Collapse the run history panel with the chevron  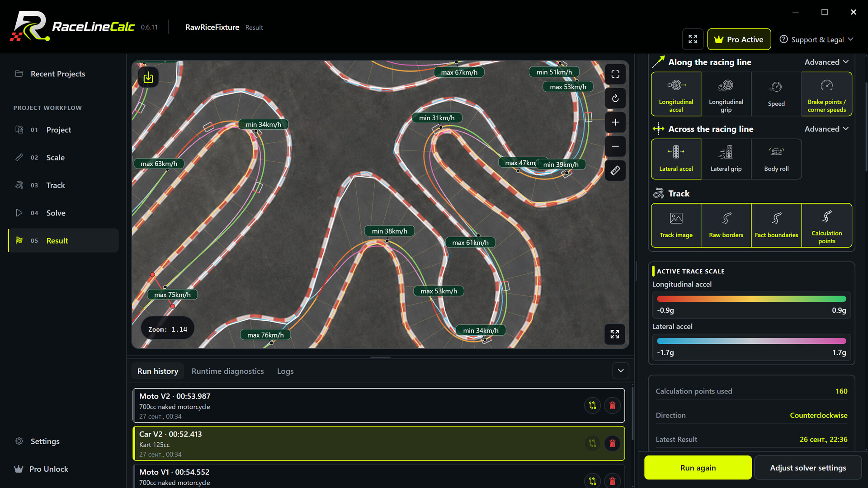point(621,371)
